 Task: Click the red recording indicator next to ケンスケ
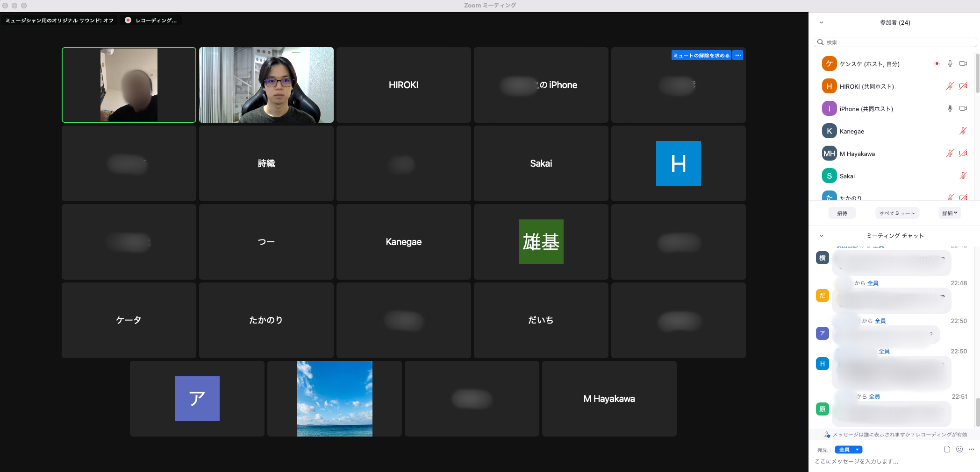[x=937, y=63]
